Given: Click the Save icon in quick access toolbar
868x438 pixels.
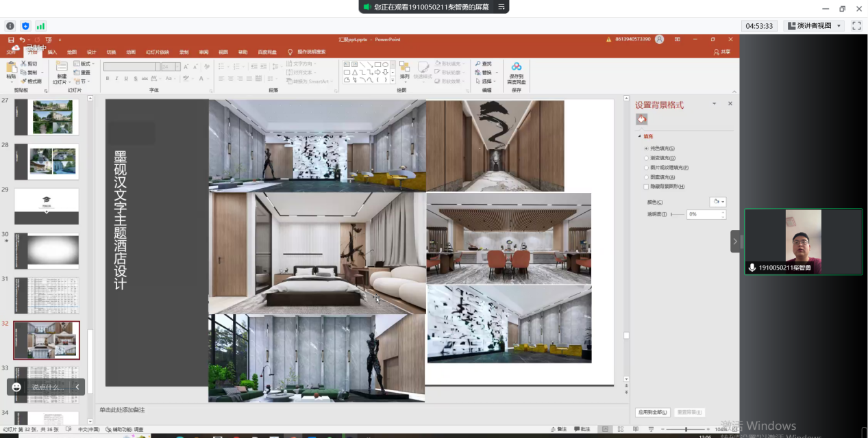Looking at the screenshot, I should [11, 40].
